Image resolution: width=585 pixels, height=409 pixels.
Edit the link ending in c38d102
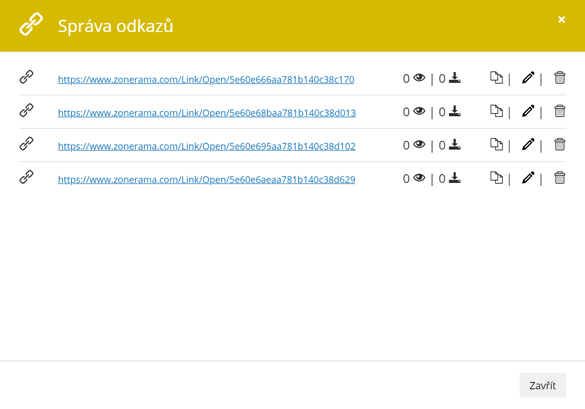tap(528, 144)
